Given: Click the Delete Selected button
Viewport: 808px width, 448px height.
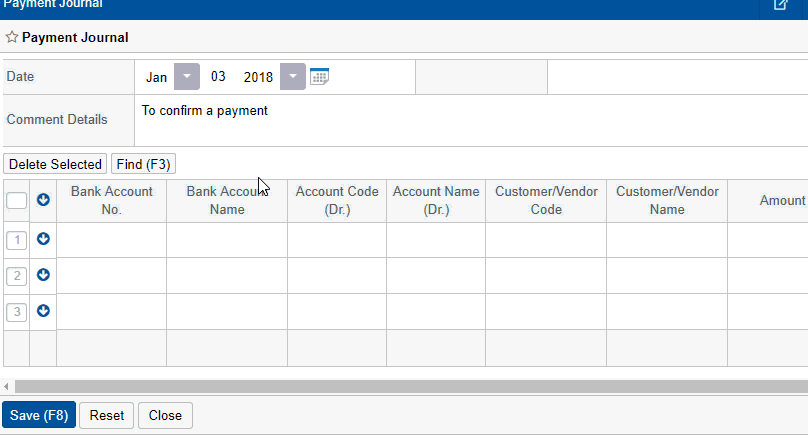Looking at the screenshot, I should [55, 164].
